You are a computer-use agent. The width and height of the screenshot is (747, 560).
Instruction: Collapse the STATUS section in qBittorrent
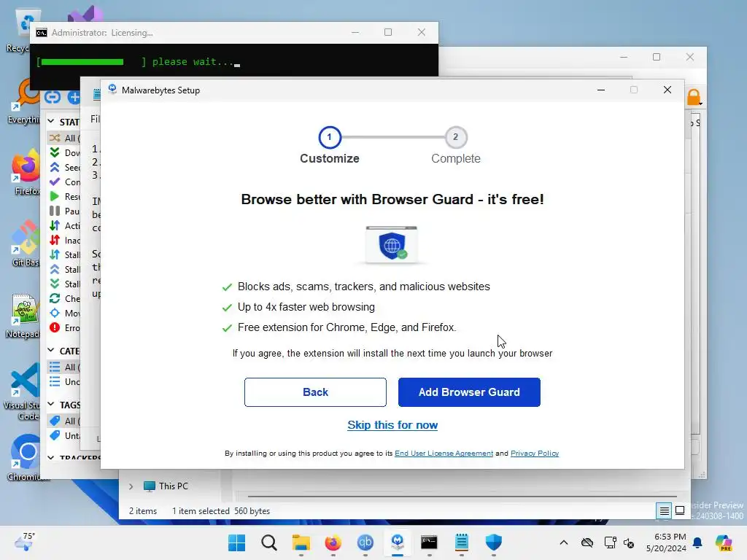click(51, 122)
